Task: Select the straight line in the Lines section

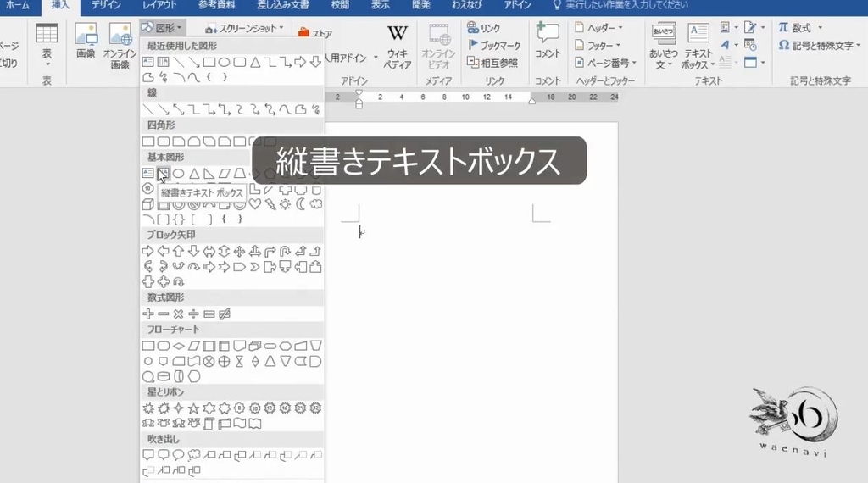Action: 147,109
